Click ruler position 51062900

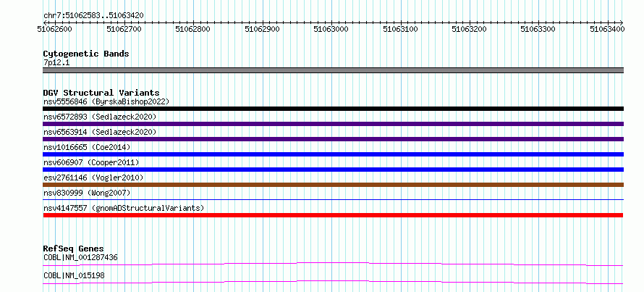262,29
